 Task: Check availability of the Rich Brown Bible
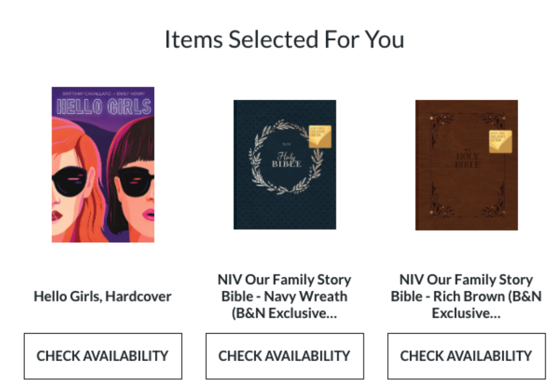[465, 356]
